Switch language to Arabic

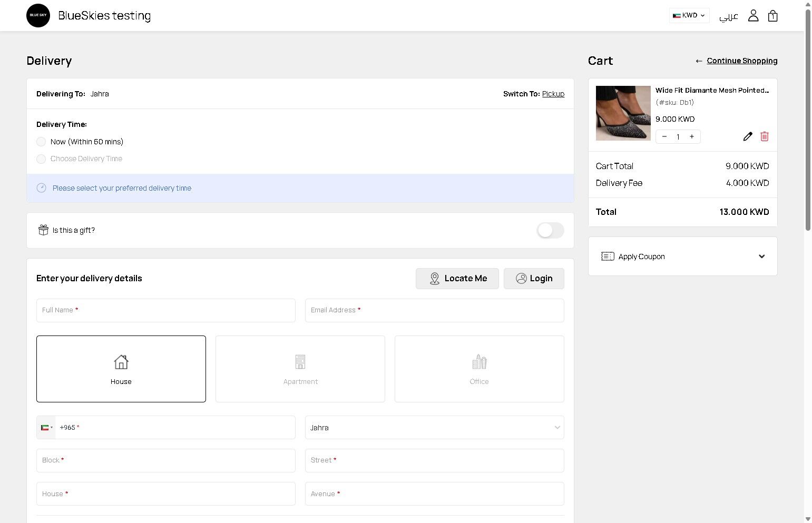click(729, 16)
